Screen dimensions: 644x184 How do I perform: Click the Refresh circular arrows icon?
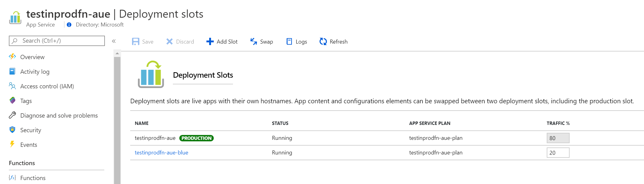323,41
